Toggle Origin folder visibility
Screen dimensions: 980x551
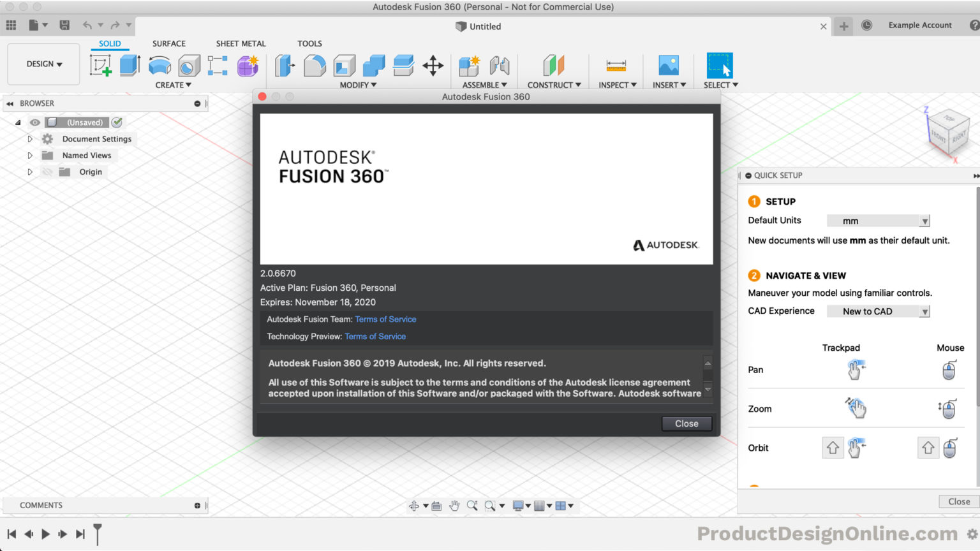pos(47,172)
